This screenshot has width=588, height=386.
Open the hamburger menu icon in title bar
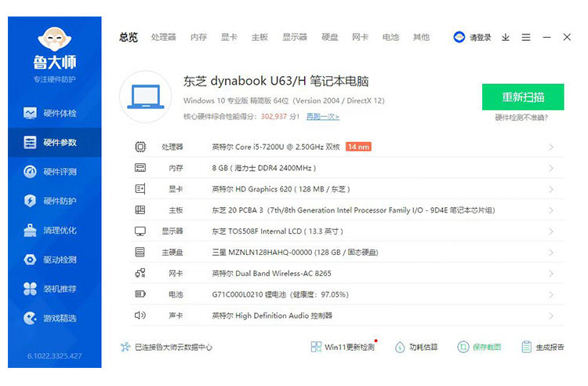526,37
